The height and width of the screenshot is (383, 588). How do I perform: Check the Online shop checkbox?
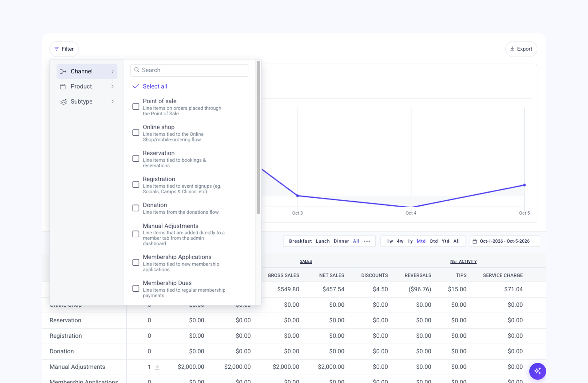coord(136,133)
